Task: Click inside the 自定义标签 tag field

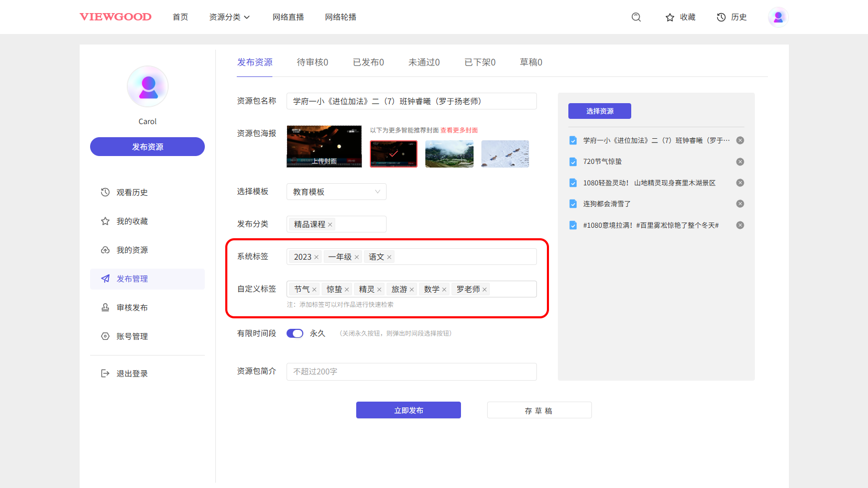Action: tap(412, 289)
